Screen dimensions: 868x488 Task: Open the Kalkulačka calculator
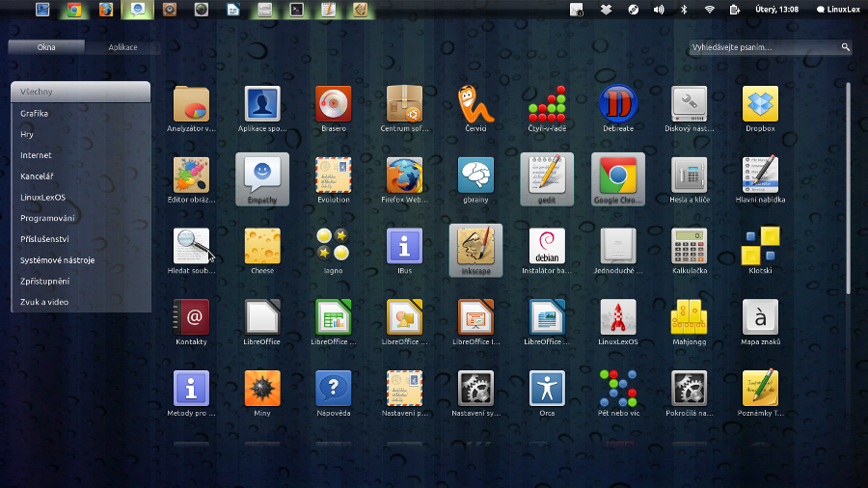coord(690,251)
